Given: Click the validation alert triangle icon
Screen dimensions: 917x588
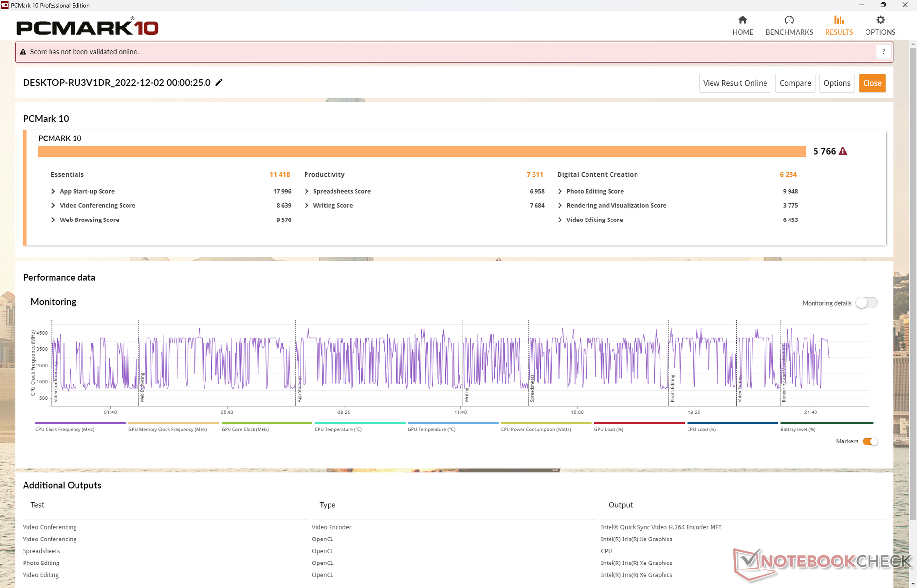Looking at the screenshot, I should [x=23, y=52].
